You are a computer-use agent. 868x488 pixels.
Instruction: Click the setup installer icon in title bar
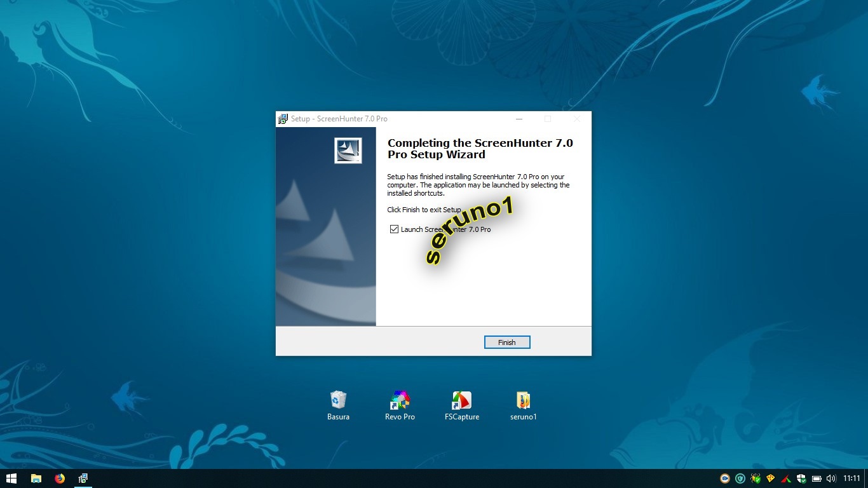(x=283, y=119)
